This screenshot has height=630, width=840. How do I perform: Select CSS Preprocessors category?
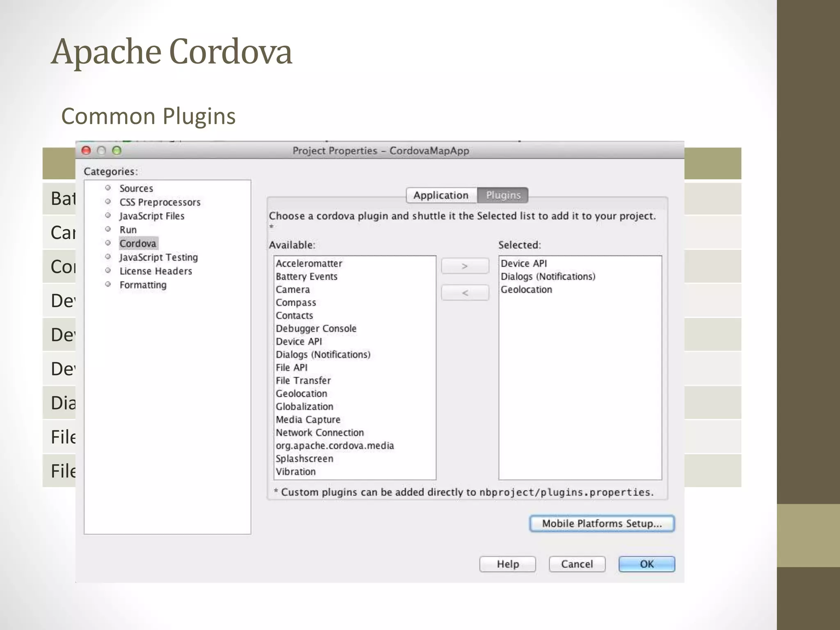pyautogui.click(x=160, y=202)
